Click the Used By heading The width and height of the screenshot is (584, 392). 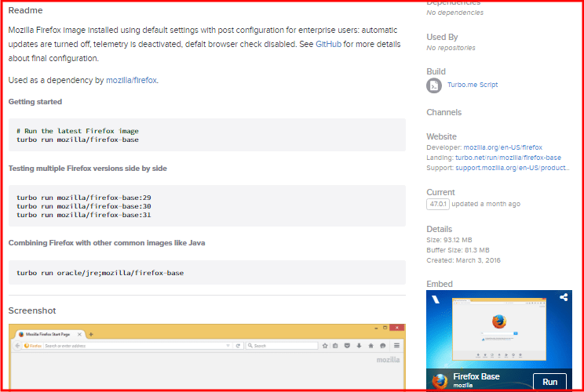[x=442, y=37]
